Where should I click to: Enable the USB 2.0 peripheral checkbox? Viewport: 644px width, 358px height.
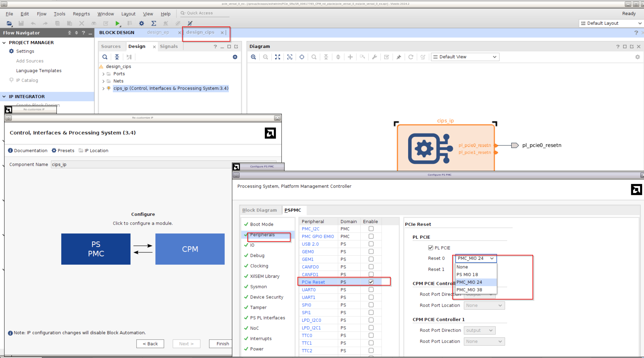coord(371,244)
